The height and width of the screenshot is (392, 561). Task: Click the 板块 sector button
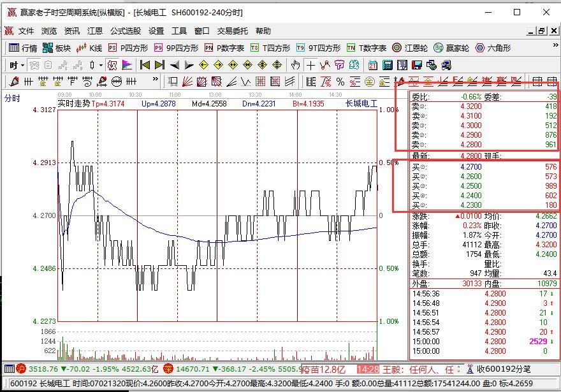click(x=57, y=48)
